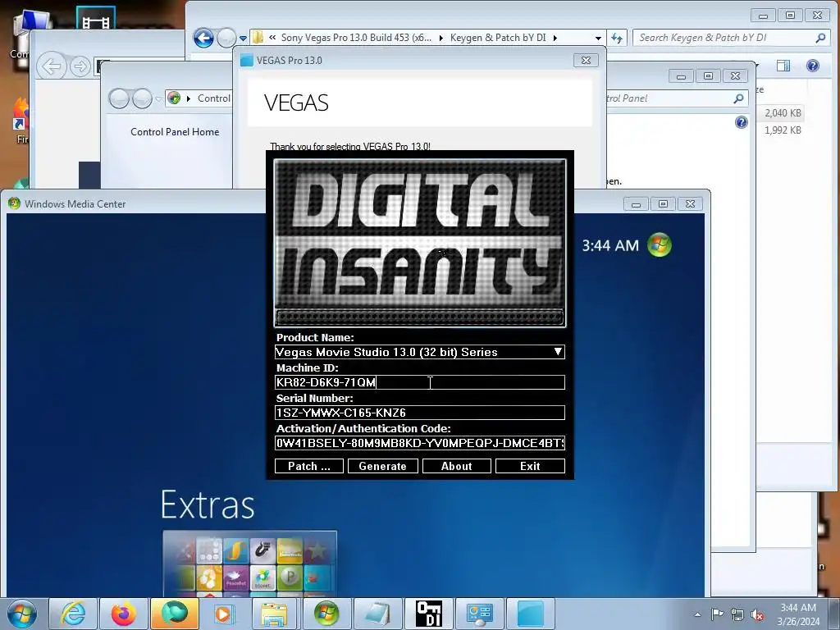Click the Windows Media Center title bar icon
Image resolution: width=840 pixels, height=630 pixels.
14,203
